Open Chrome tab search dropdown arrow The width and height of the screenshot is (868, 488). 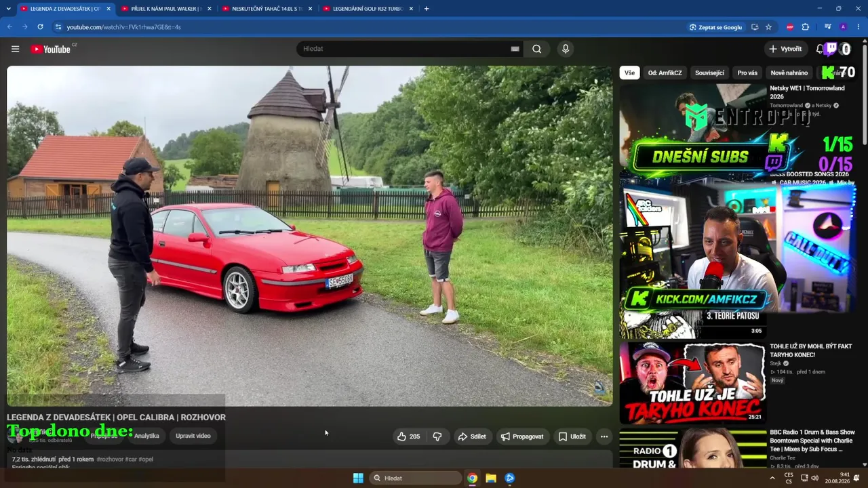coord(9,9)
